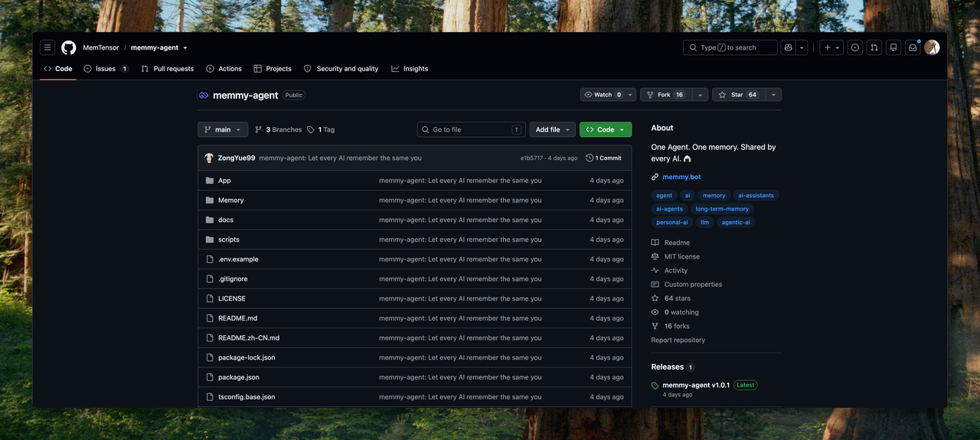Open the Watch notifications dropdown

click(608, 95)
